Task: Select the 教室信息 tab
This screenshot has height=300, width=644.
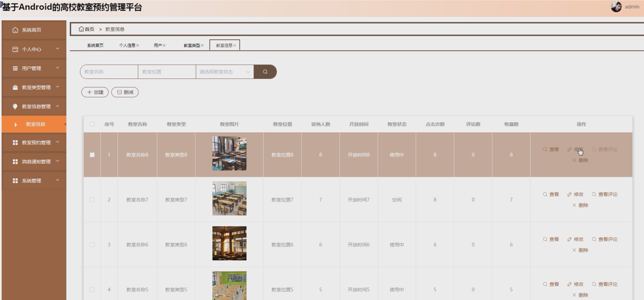Action: point(224,45)
